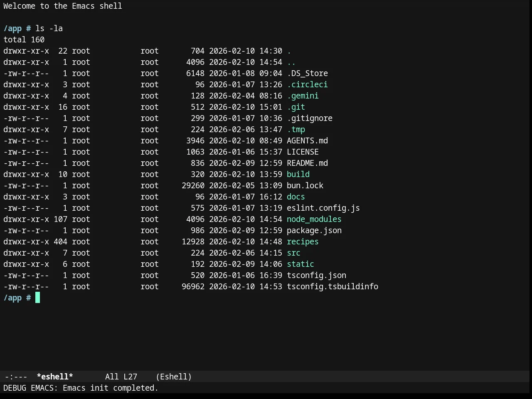Click the 3946 size of AGENTS.md

195,141
